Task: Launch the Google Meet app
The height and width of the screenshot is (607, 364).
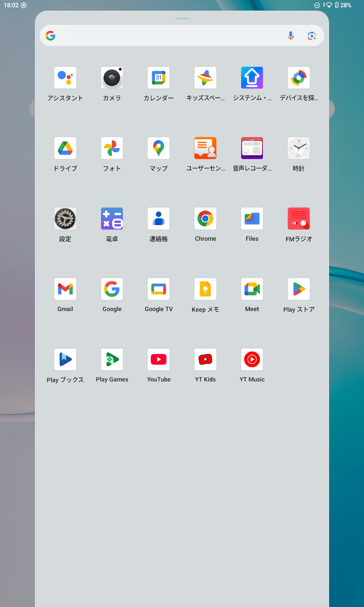Action: 252,289
